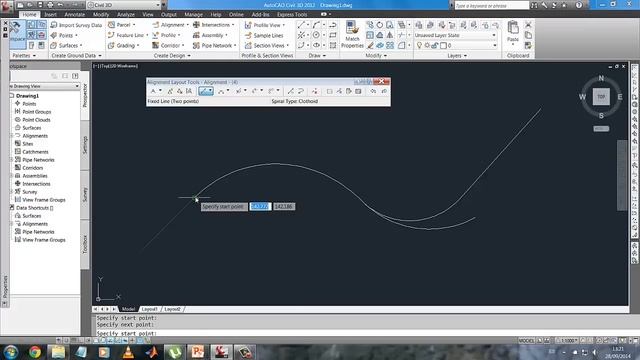Image resolution: width=640 pixels, height=360 pixels.
Task: Expand the Draw panel dropdown
Action: [x=318, y=56]
